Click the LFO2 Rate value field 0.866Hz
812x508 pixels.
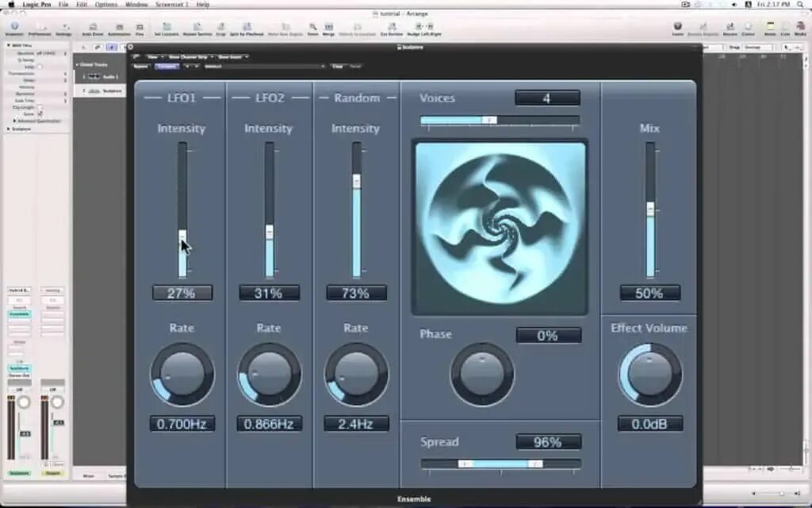270,424
